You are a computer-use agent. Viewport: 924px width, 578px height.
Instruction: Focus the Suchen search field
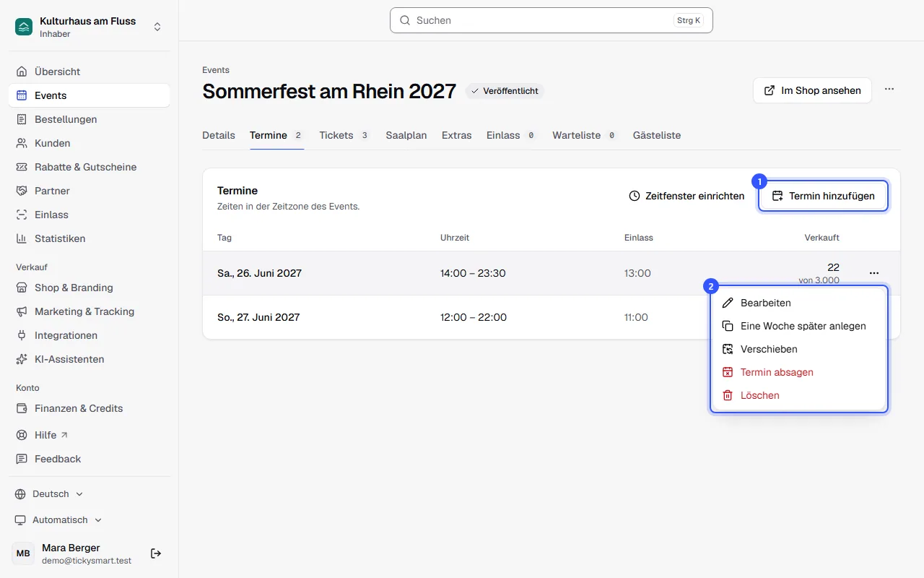point(552,20)
